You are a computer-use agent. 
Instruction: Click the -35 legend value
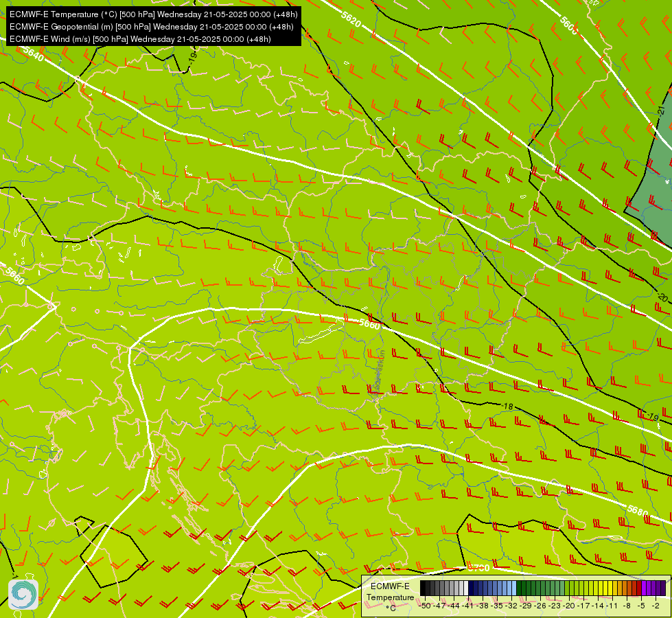497,606
